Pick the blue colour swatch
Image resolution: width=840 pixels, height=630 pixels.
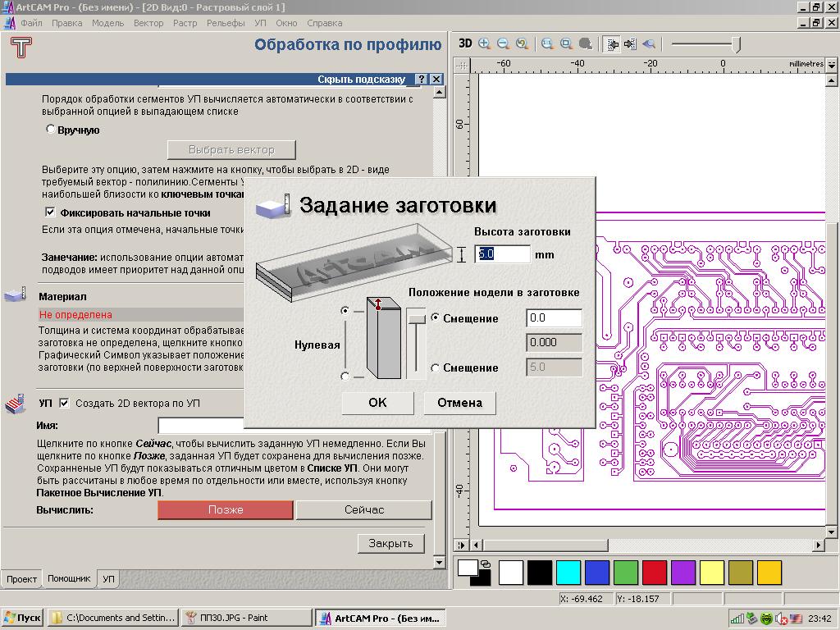(x=597, y=573)
